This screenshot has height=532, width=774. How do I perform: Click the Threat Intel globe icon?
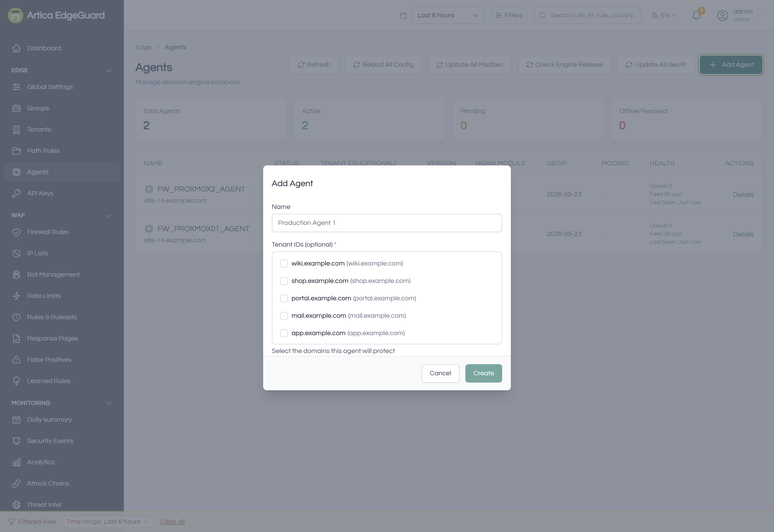[x=16, y=505]
